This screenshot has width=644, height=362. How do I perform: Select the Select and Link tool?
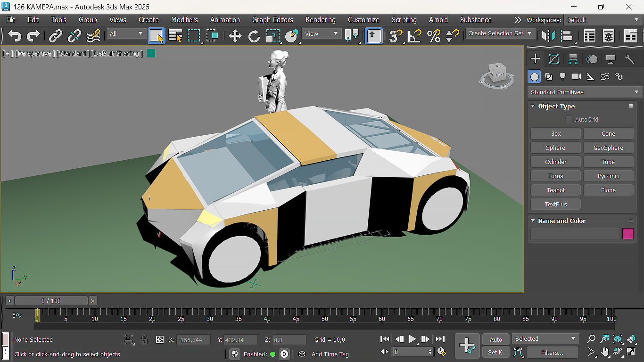pyautogui.click(x=56, y=36)
